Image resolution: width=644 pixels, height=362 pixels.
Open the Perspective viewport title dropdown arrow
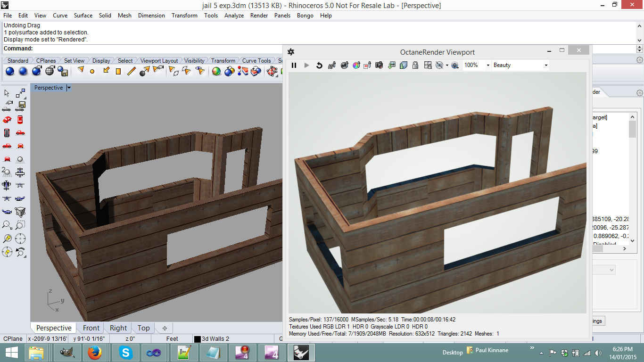(69, 88)
